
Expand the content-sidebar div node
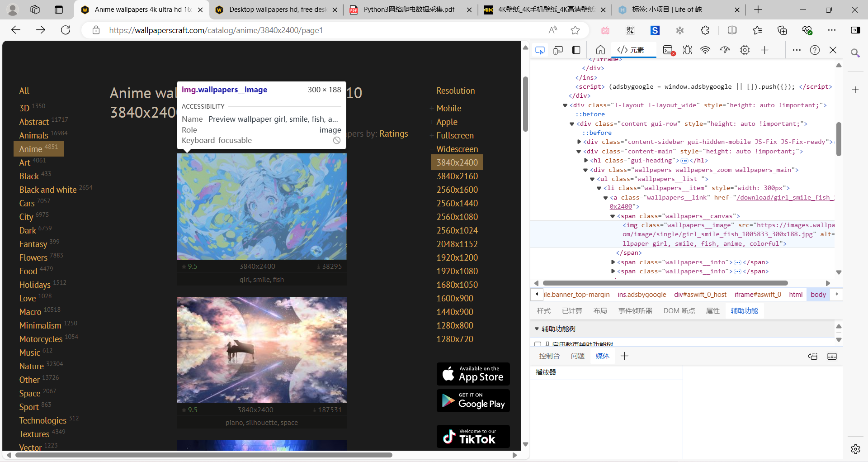tap(579, 142)
